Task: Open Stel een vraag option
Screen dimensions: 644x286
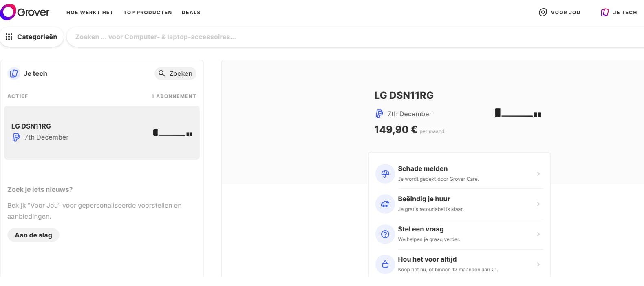Action: pos(459,234)
